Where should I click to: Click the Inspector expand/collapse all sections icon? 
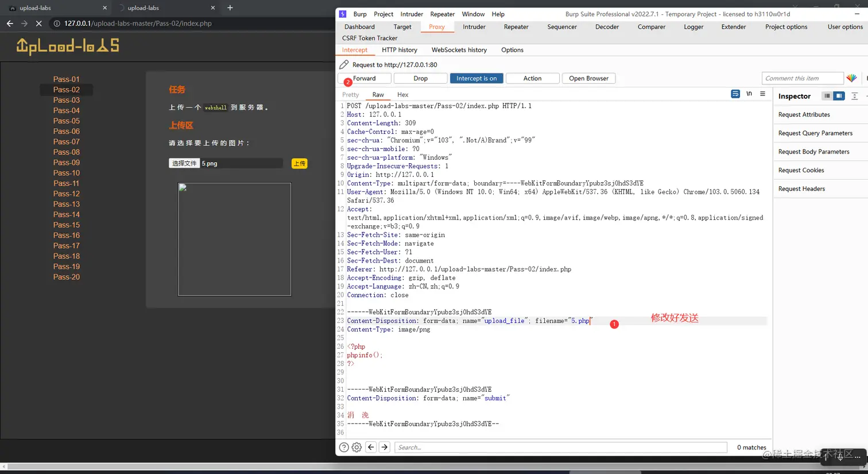click(x=854, y=96)
